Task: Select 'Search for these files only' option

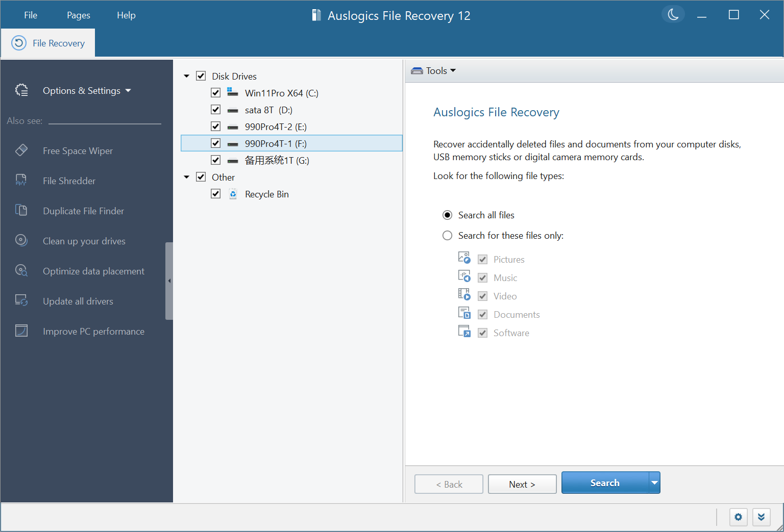Action: tap(447, 235)
